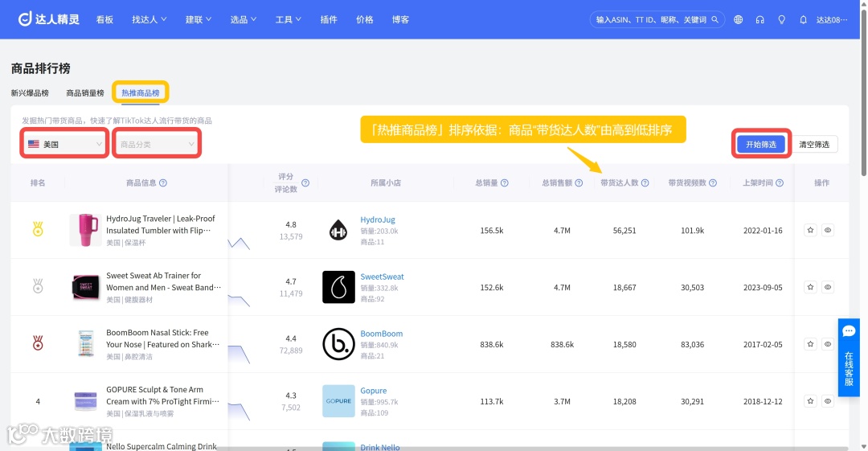Favorite the HydroJug Traveler product star
The image size is (868, 451).
pyautogui.click(x=810, y=230)
